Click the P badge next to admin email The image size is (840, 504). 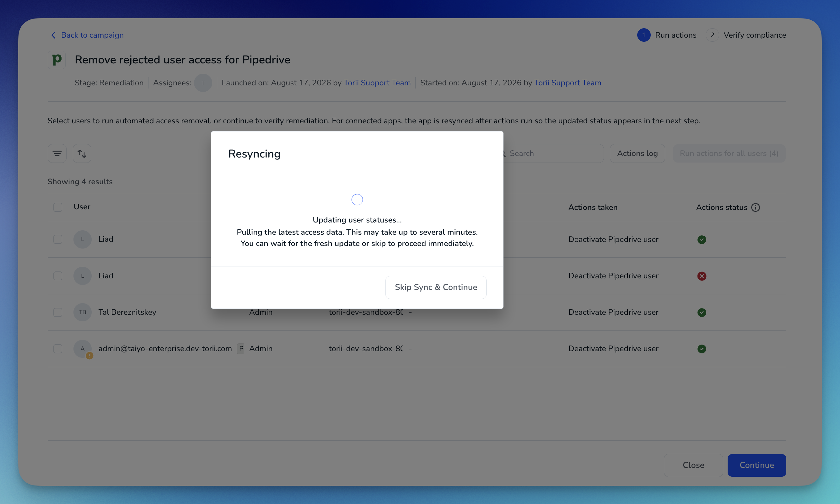(241, 348)
